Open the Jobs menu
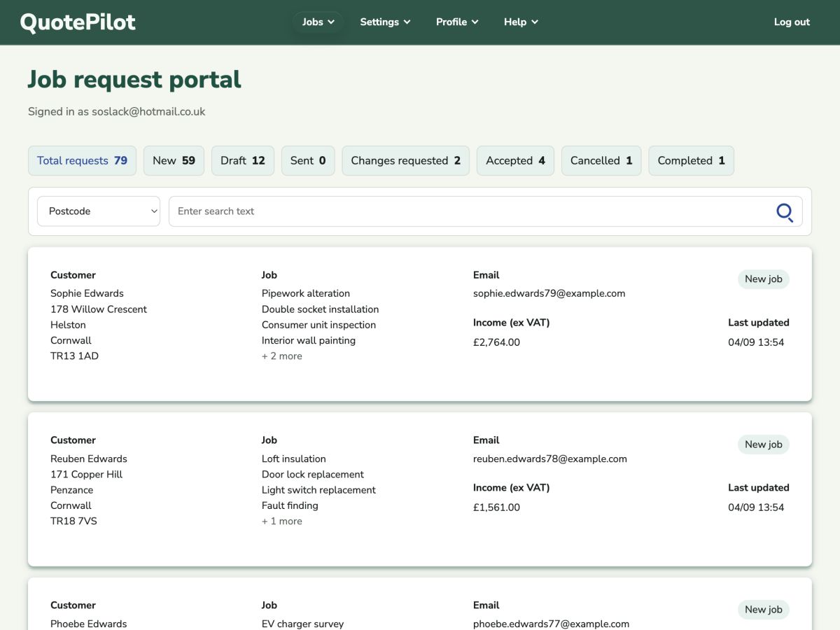 click(x=318, y=22)
